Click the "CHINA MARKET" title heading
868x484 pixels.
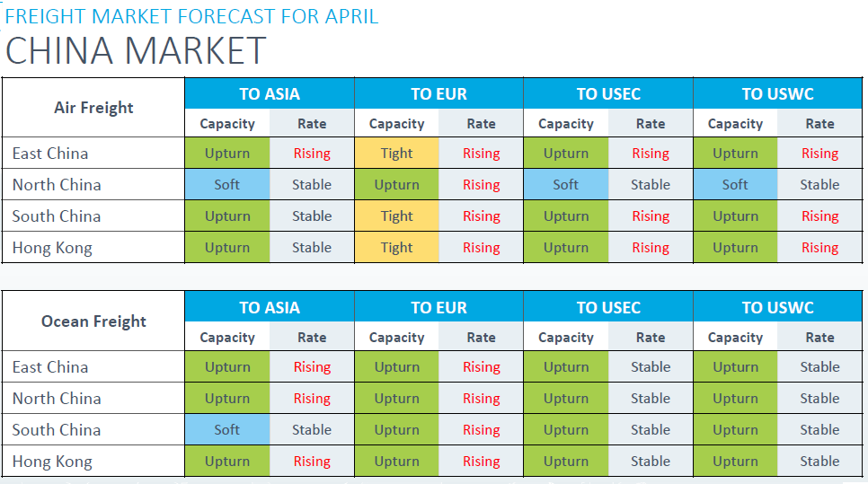pos(136,51)
